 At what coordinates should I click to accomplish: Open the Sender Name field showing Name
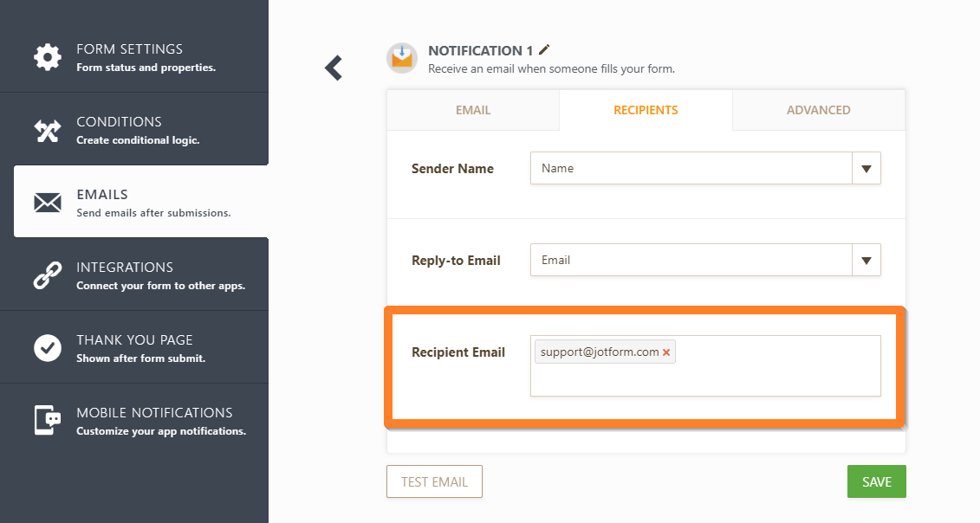tap(691, 169)
